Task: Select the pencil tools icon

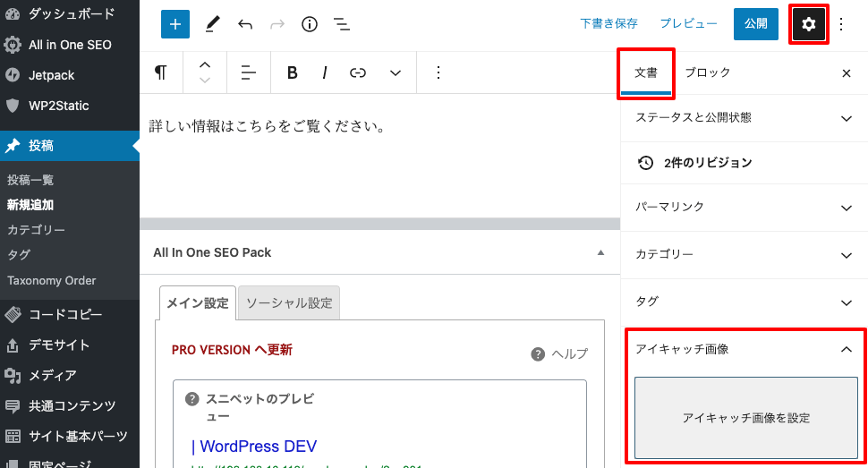Action: [212, 24]
